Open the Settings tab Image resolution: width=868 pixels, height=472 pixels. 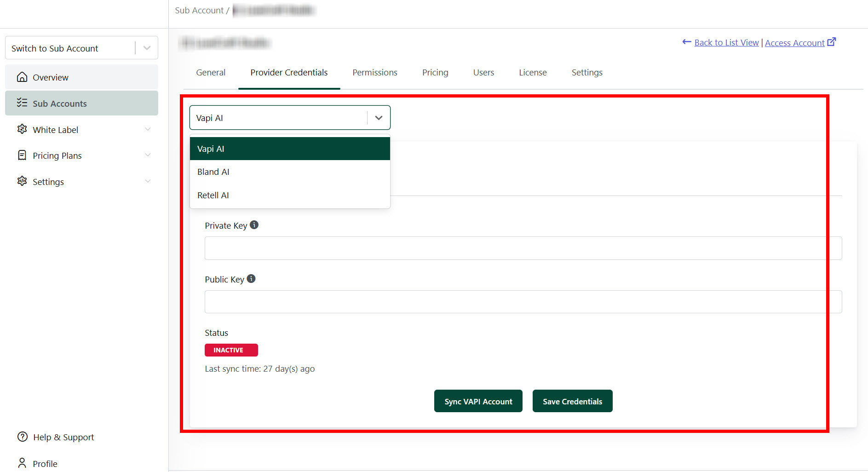point(587,73)
